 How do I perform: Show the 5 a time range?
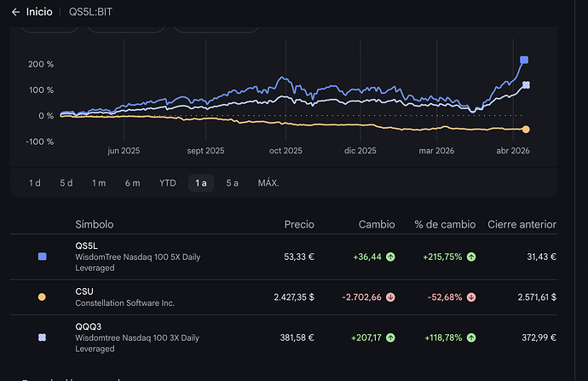pyautogui.click(x=232, y=183)
